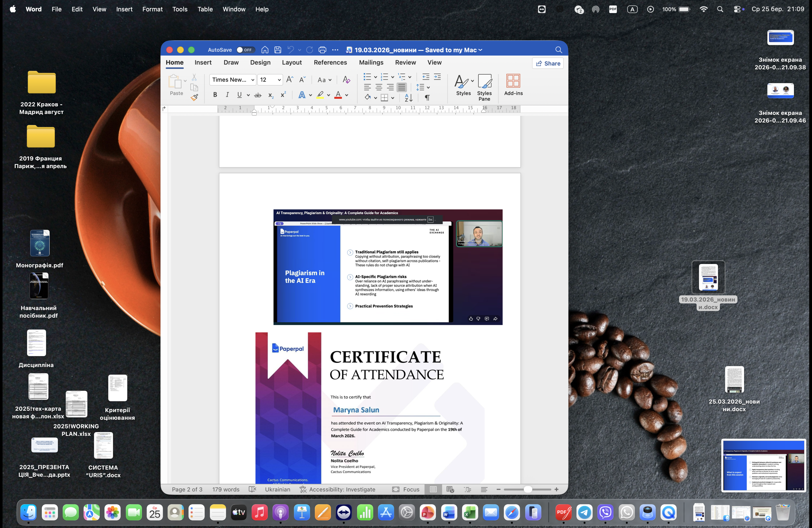Screen dimensions: 812x528
Task: Open the Times New Roman font dropdown
Action: 253,80
